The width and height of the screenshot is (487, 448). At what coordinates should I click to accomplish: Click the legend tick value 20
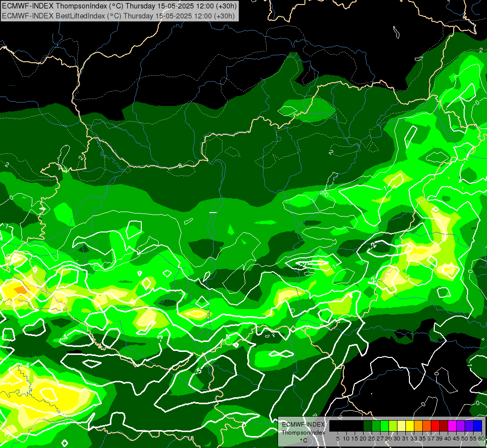click(x=363, y=439)
